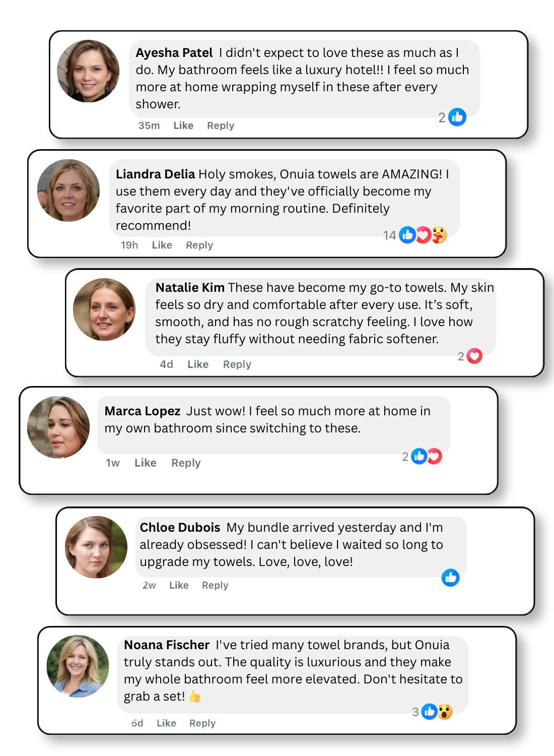Reply to Noana Fischer's comment
This screenshot has height=756, width=554.
pos(202,723)
